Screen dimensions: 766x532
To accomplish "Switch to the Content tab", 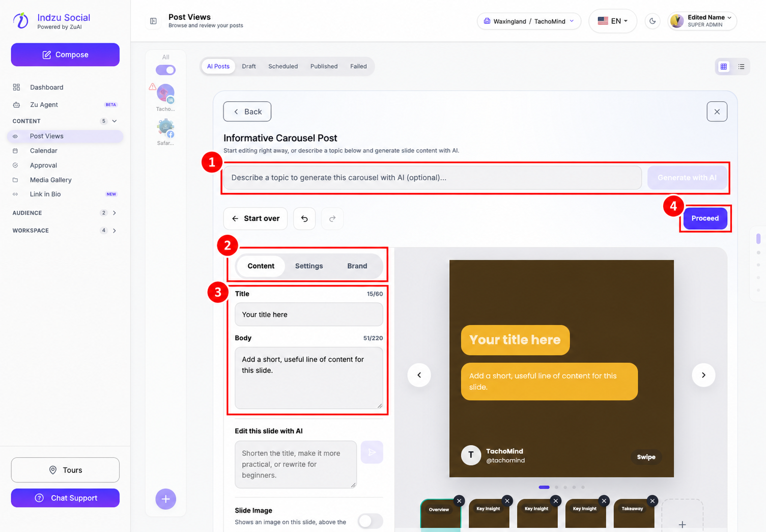I will (x=261, y=266).
